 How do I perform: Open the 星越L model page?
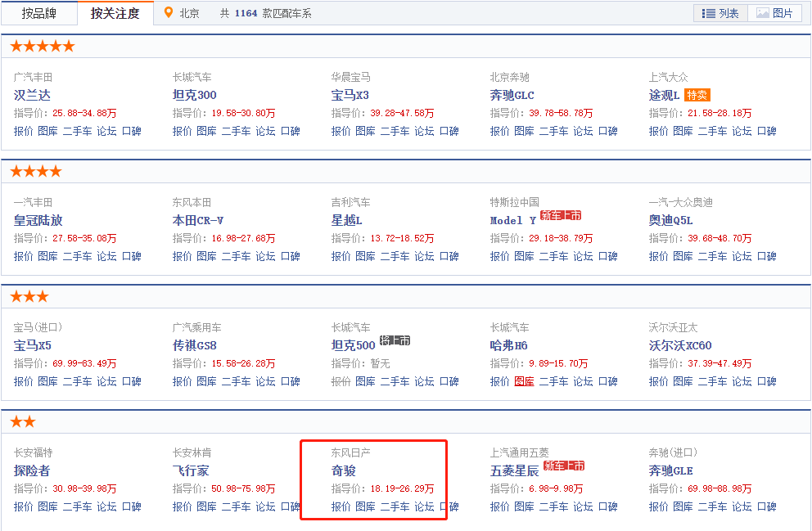tap(346, 220)
